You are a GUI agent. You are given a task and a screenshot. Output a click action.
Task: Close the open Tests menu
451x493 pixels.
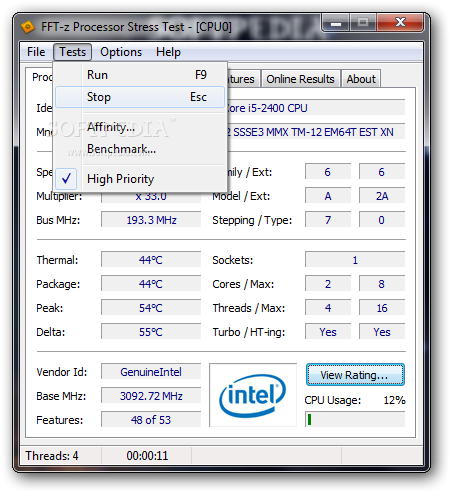(x=72, y=52)
